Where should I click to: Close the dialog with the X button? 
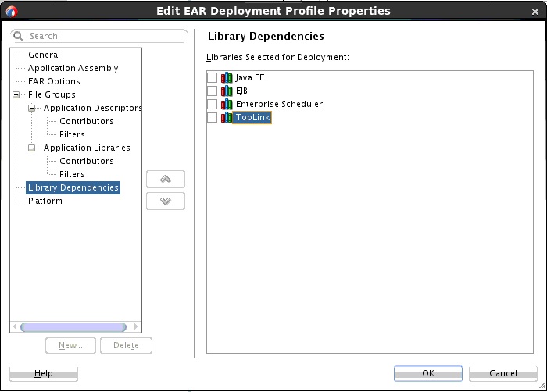535,12
